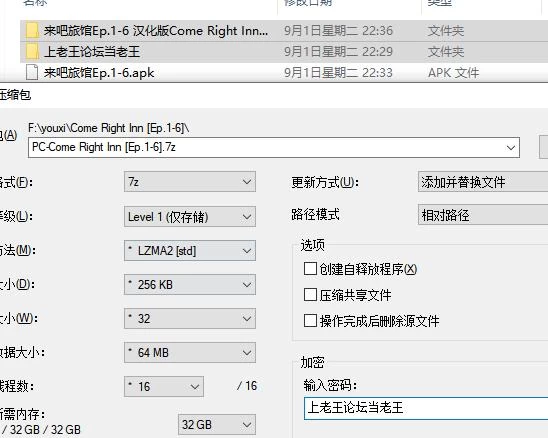Viewport: 548px width, 438px height.
Task: Click the APK 文件 type cell
Action: coord(453,73)
